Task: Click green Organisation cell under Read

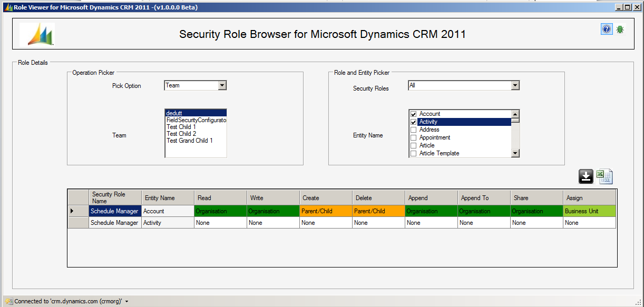Action: (220, 211)
